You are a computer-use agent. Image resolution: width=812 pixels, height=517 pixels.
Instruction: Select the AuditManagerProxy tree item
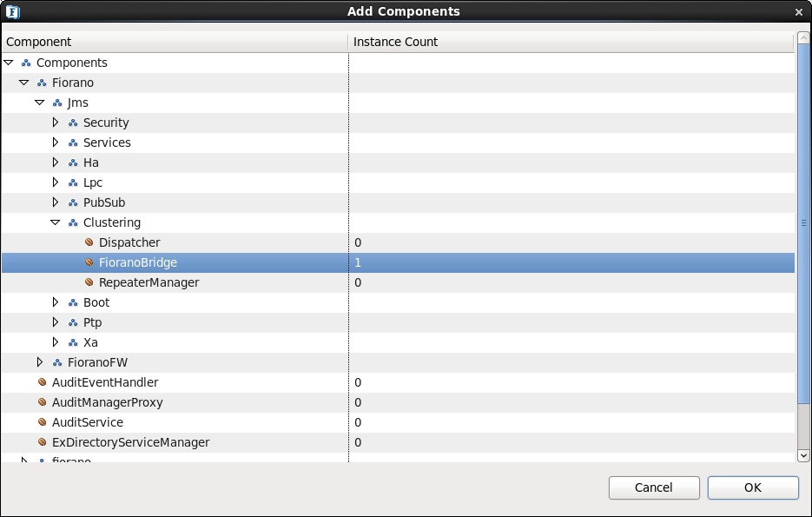[x=107, y=402]
